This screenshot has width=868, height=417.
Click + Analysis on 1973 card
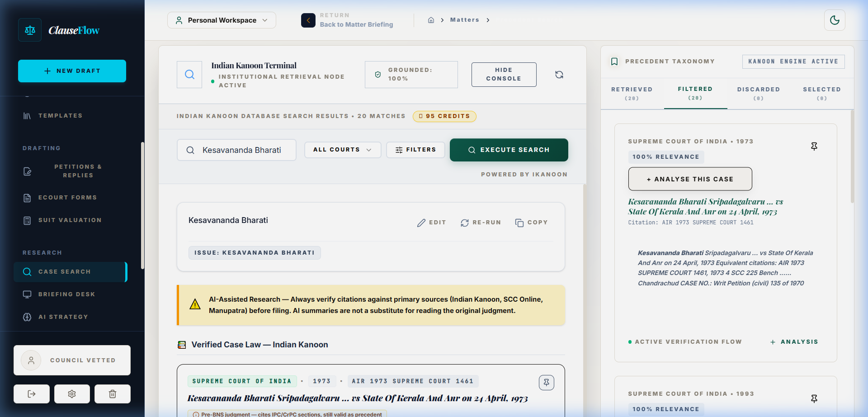[794, 342]
